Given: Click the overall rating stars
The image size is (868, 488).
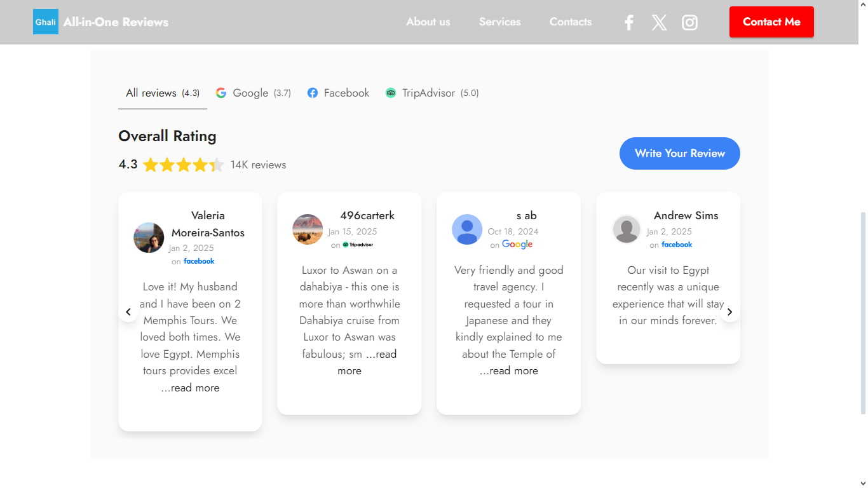Looking at the screenshot, I should 184,165.
